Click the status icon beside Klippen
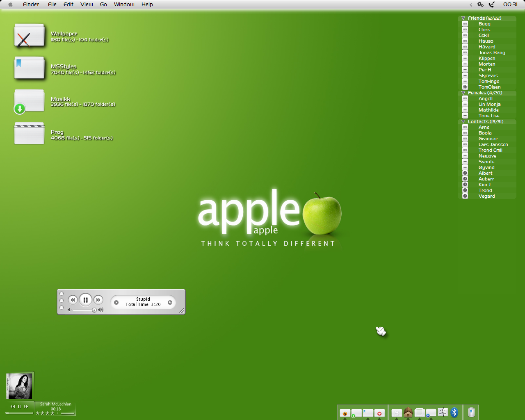The image size is (525, 420). coord(465,58)
